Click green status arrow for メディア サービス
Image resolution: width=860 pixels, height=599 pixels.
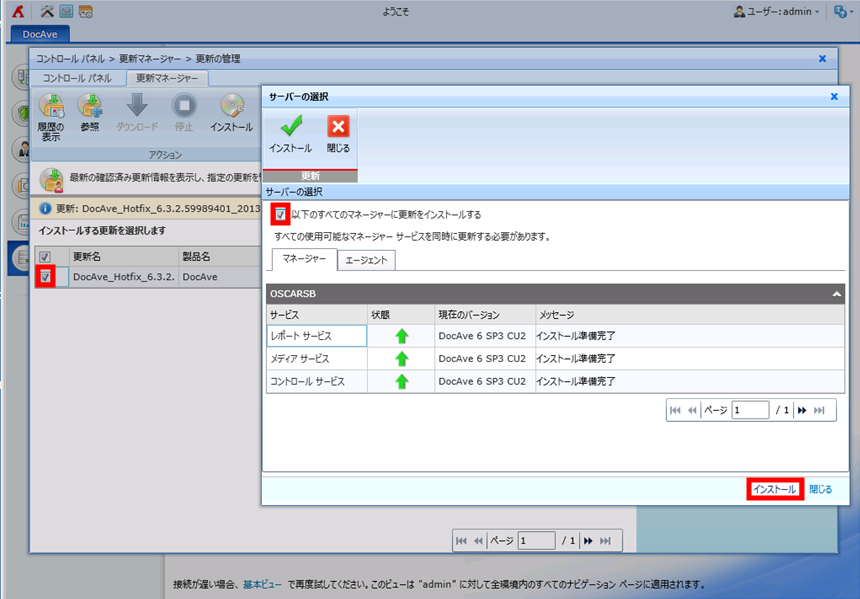(x=402, y=359)
